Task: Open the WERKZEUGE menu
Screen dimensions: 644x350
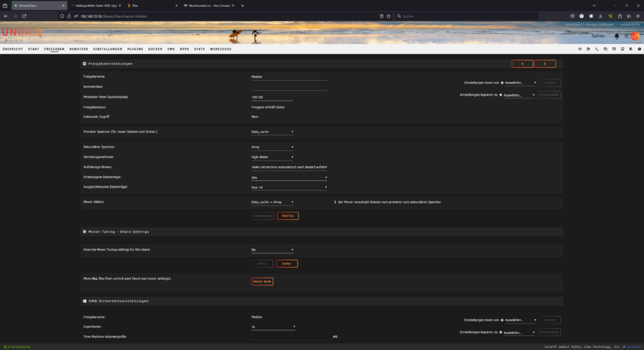Action: pyautogui.click(x=220, y=49)
